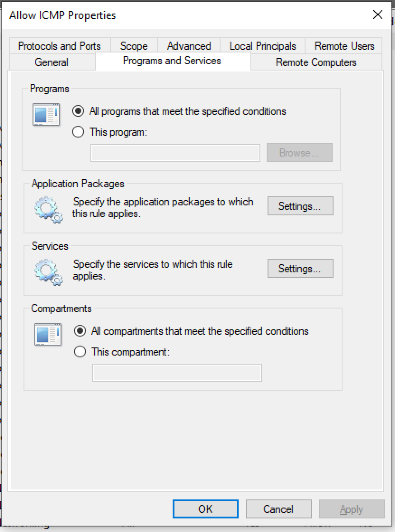Image resolution: width=395 pixels, height=532 pixels.
Task: Switch to the General tab
Action: coord(52,62)
